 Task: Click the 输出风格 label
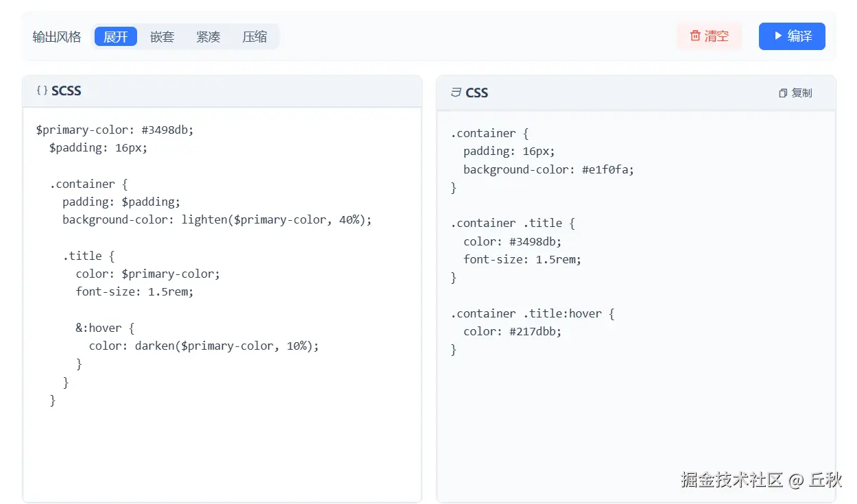point(57,37)
